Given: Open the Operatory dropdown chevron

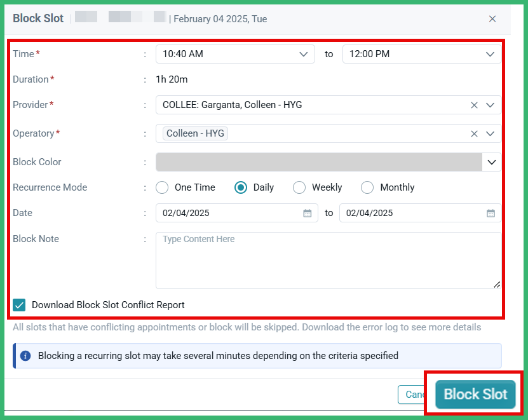Looking at the screenshot, I should (491, 133).
